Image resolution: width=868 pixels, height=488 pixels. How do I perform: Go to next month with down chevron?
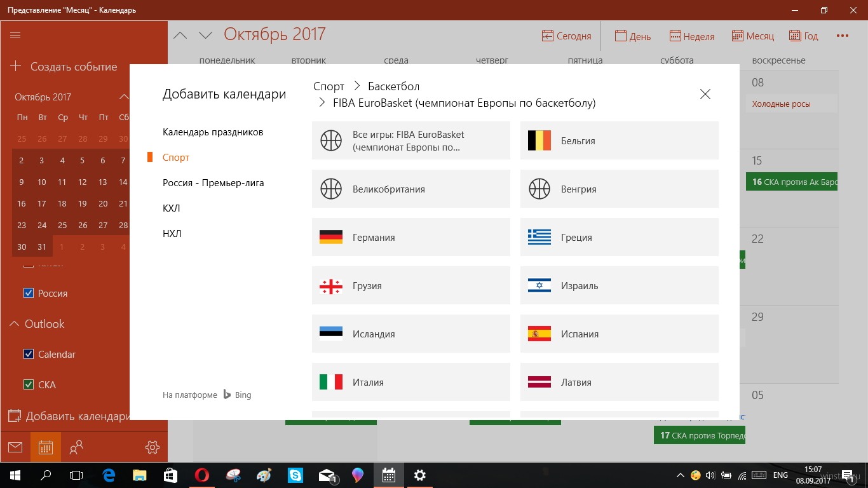point(205,36)
